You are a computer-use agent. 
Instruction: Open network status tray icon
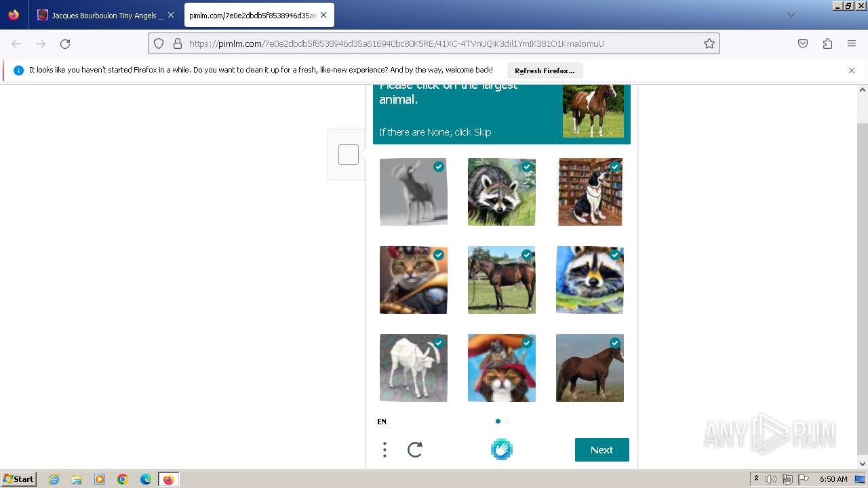pos(787,479)
